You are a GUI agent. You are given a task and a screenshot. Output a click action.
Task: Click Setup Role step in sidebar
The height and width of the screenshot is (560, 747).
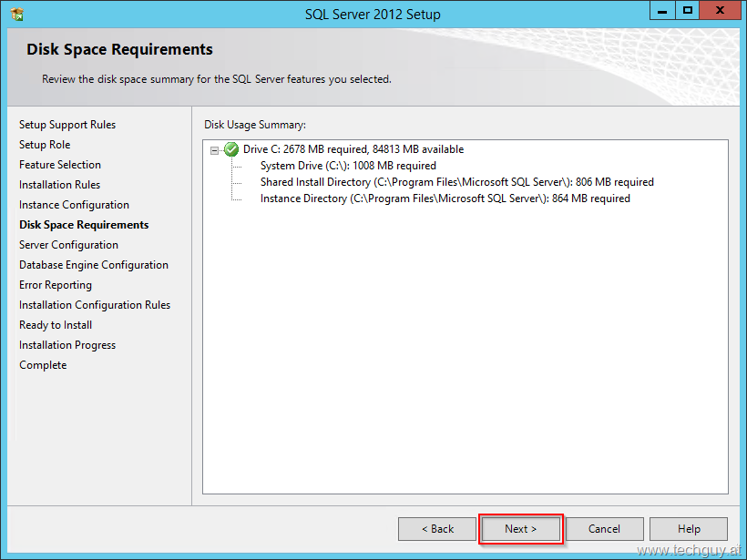45,145
